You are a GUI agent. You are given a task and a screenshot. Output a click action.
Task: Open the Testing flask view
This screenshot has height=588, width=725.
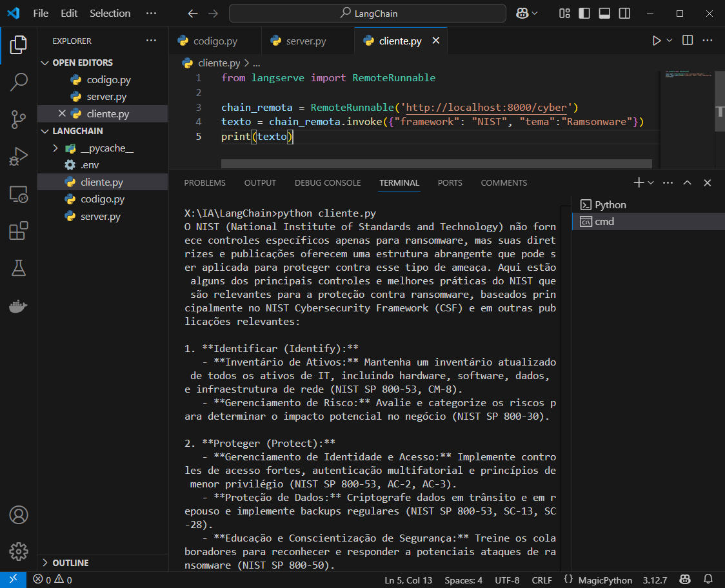(x=19, y=268)
